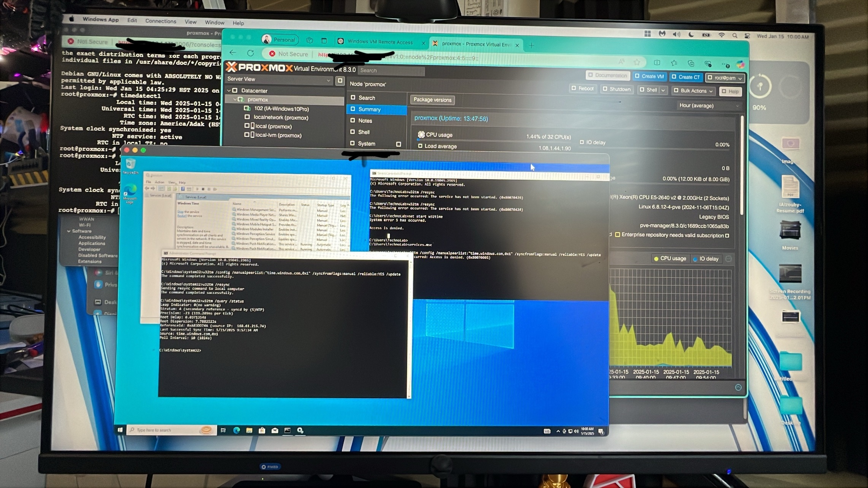Screen dimensions: 868x488
Task: Toggle IO delay legend in chart
Action: click(706, 259)
